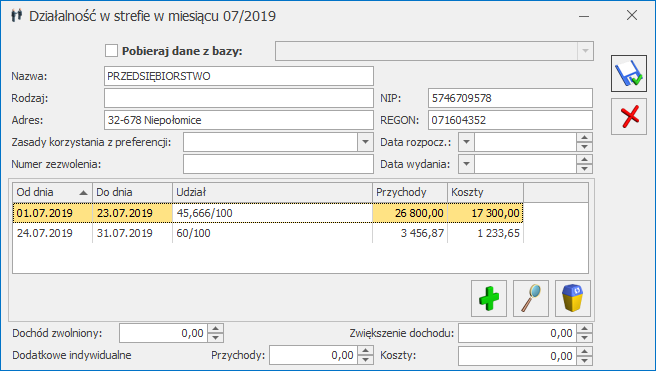The width and height of the screenshot is (656, 371).
Task: Click the 3 456,87 revenue cell
Action: click(x=410, y=233)
